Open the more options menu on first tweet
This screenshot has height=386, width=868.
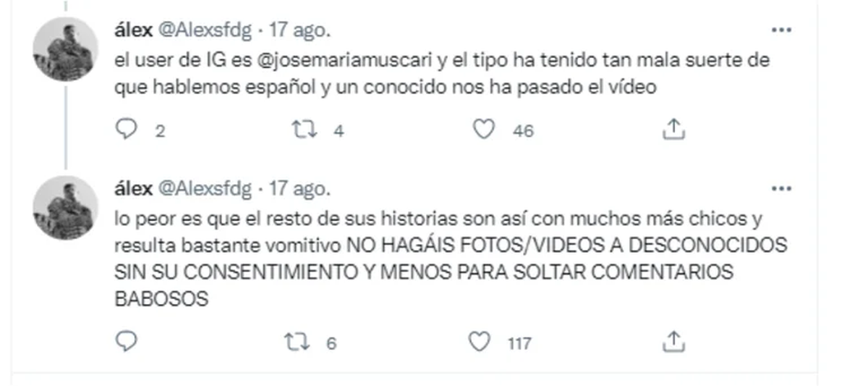pos(781,30)
